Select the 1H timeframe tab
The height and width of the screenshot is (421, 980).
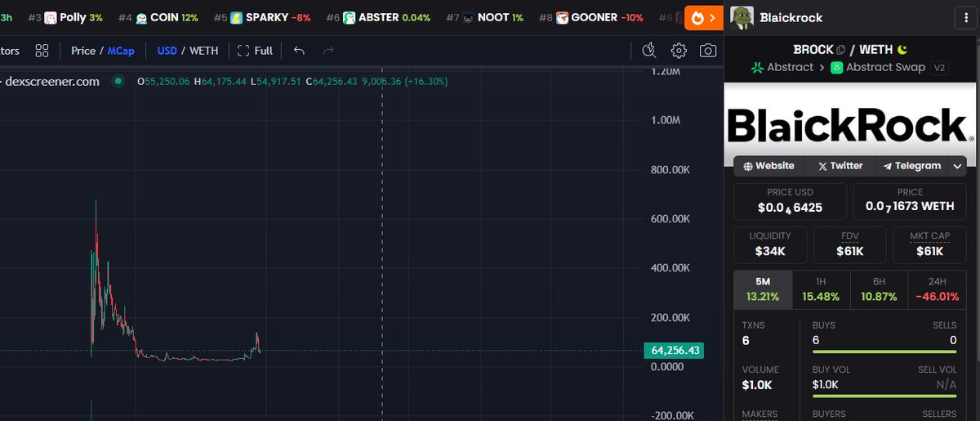coord(821,289)
